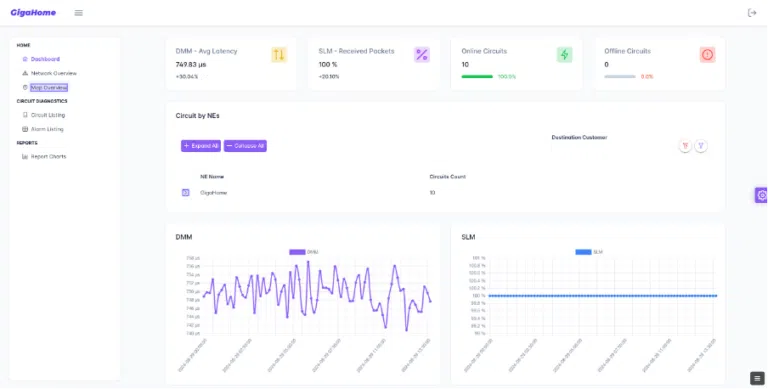Click the dark menu button at bottom right
The height and width of the screenshot is (389, 768).
pyautogui.click(x=757, y=378)
